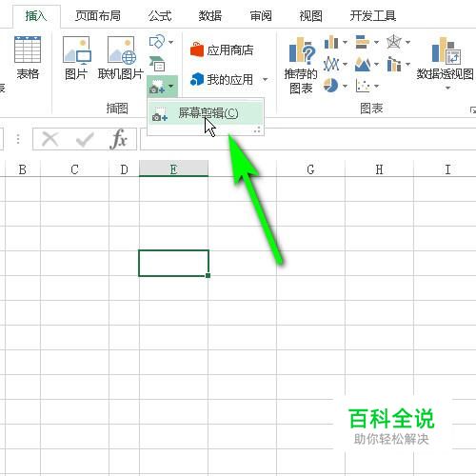
Task: Click the combo chart icon
Action: tap(394, 64)
